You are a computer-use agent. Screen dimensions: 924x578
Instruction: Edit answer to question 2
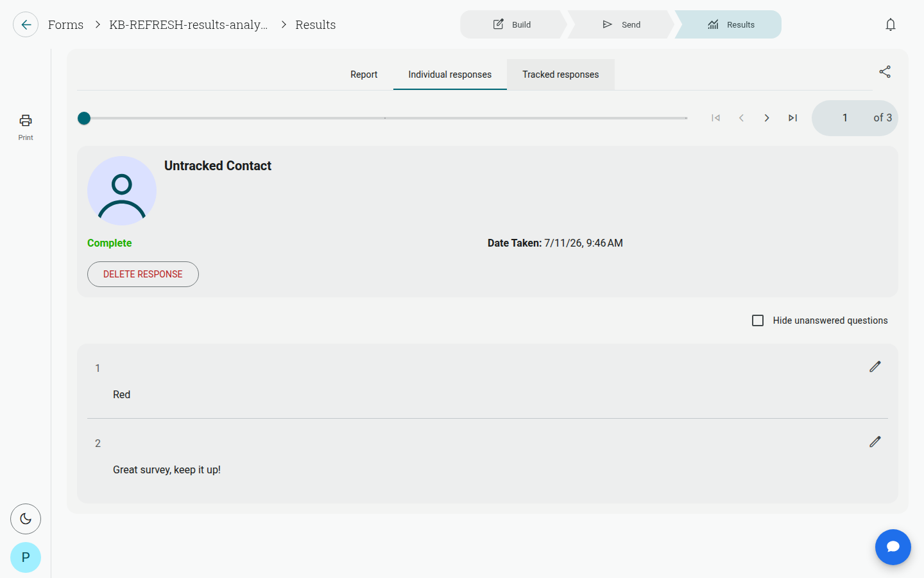[x=875, y=442]
